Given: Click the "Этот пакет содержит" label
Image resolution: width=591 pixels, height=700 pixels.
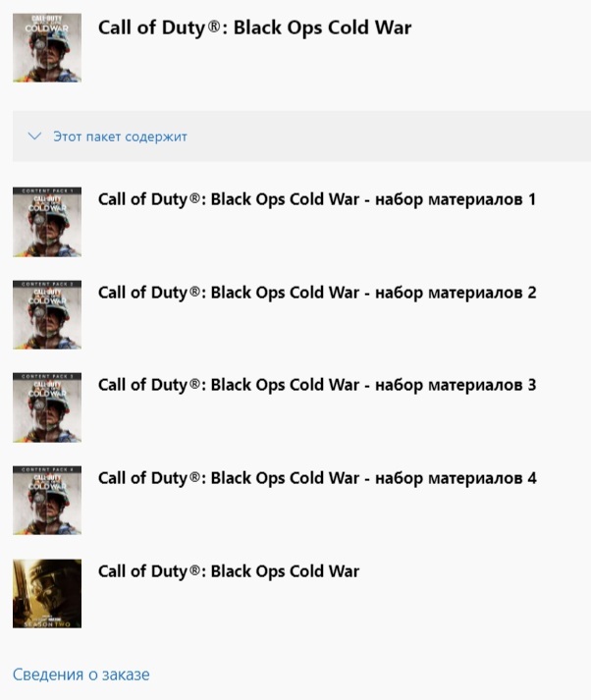Looking at the screenshot, I should 120,136.
